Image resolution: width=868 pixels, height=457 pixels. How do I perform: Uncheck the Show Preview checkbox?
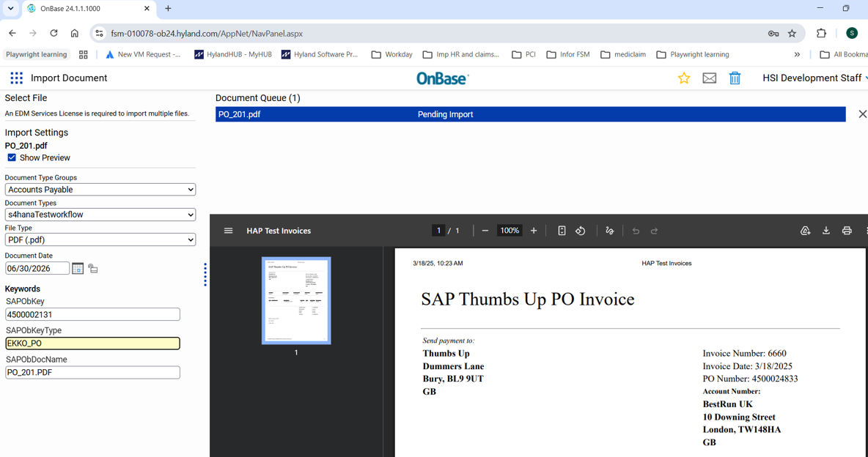(x=12, y=157)
